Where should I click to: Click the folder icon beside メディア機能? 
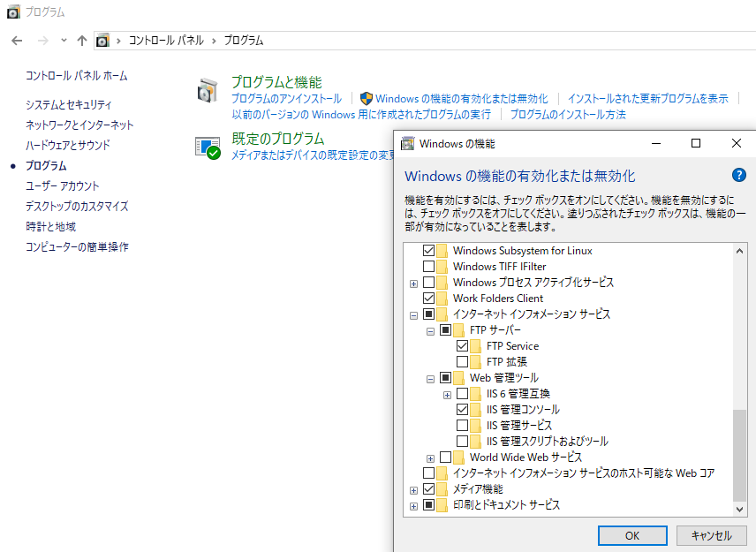pos(442,489)
